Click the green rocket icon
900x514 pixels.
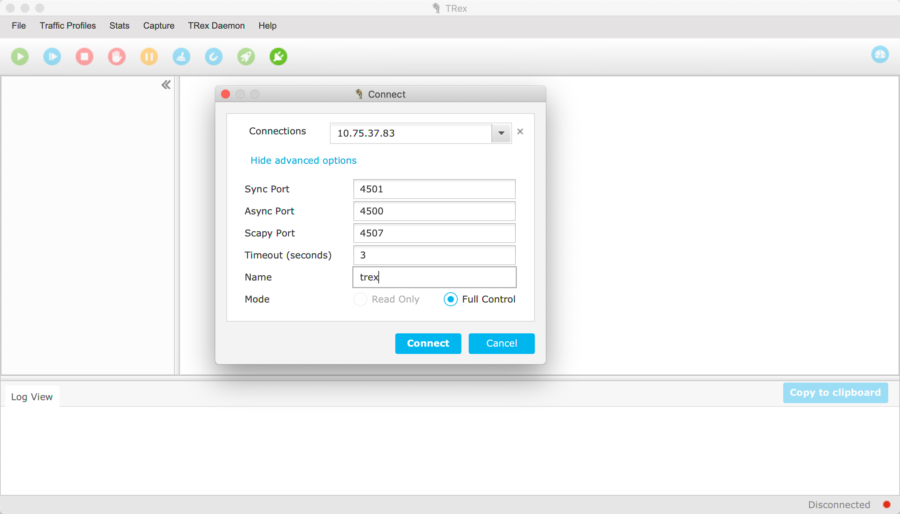pos(246,56)
